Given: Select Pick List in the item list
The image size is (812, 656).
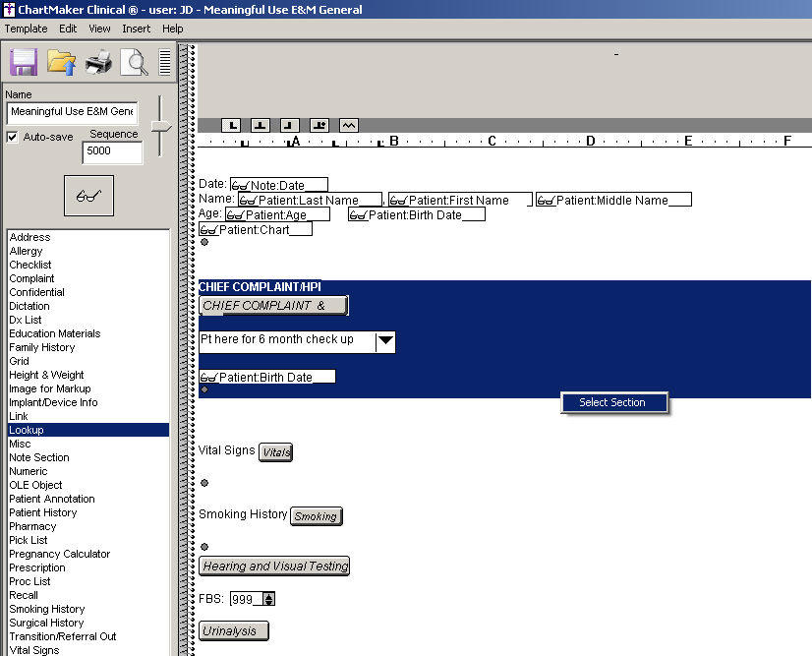Looking at the screenshot, I should pyautogui.click(x=29, y=540).
